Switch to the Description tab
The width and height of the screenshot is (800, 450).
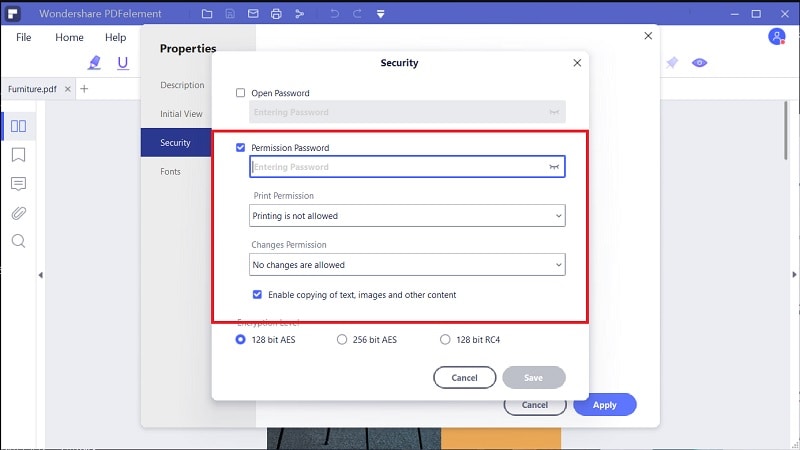pyautogui.click(x=182, y=85)
